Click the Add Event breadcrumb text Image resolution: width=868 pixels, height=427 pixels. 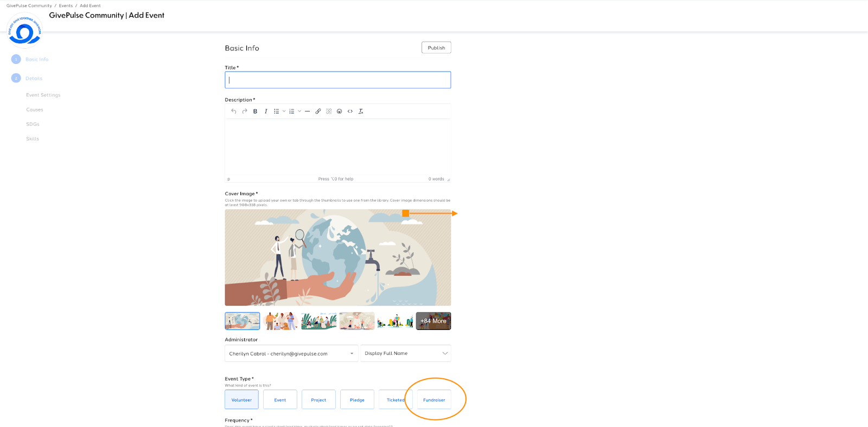[x=90, y=6]
